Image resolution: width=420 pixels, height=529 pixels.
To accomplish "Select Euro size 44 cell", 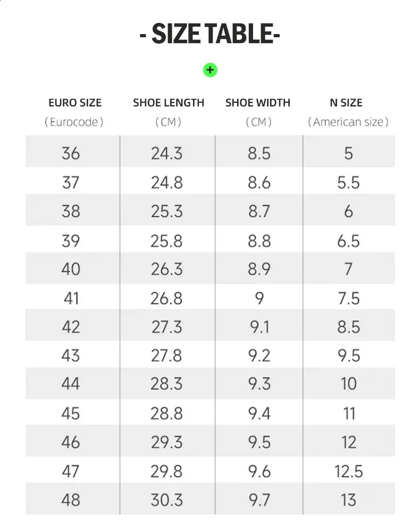I will 71,384.
